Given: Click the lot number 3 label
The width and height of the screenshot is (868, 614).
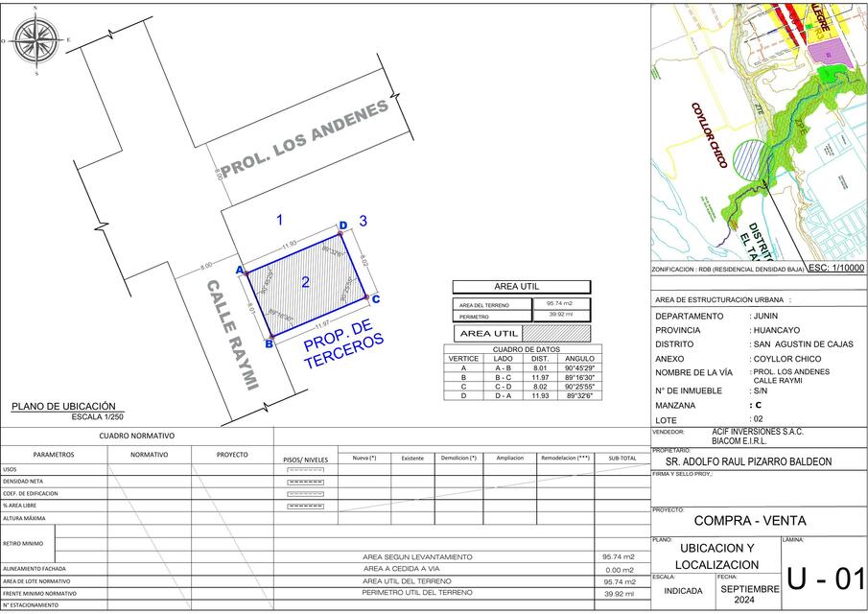Looking at the screenshot, I should (x=363, y=222).
